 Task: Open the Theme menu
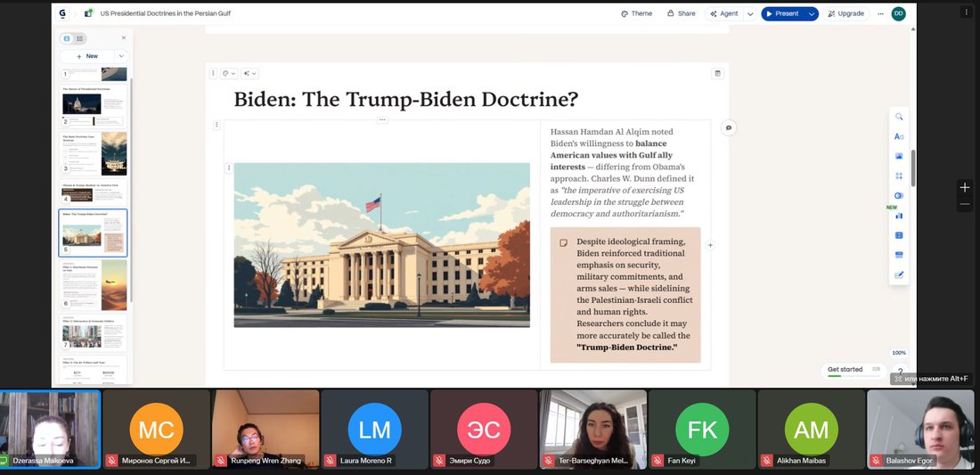636,13
